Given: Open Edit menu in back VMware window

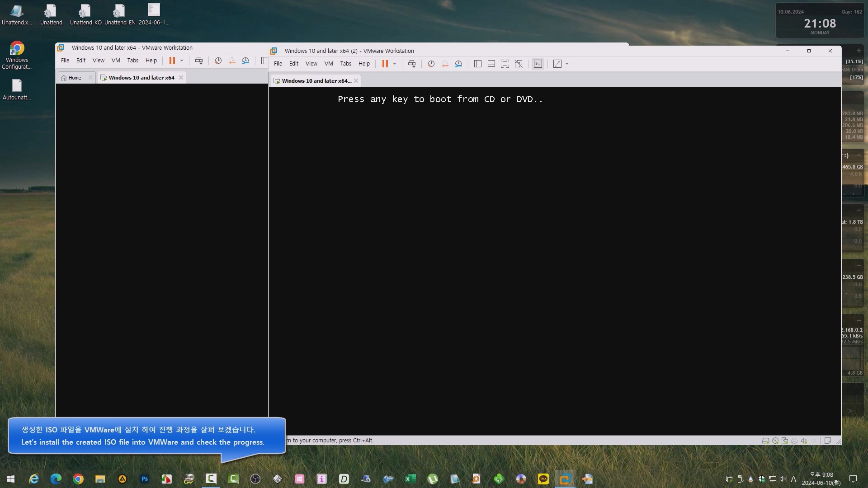Looking at the screenshot, I should click(x=81, y=61).
